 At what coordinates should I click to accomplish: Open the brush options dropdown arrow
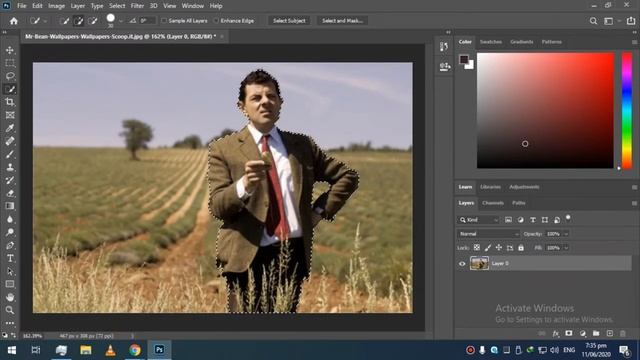[121, 21]
